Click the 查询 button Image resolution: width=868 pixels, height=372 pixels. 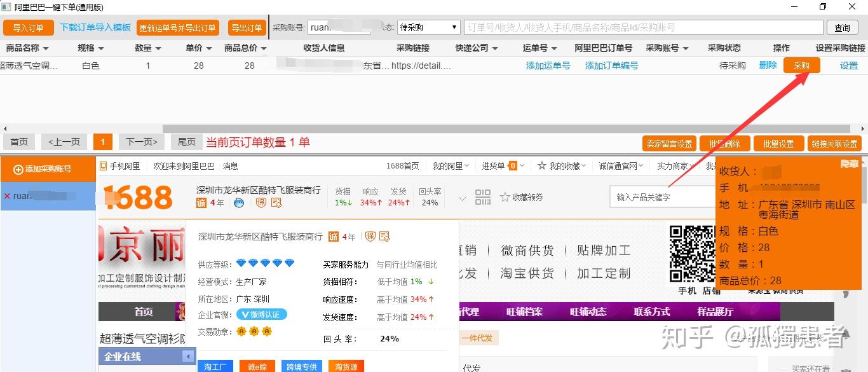(x=843, y=27)
